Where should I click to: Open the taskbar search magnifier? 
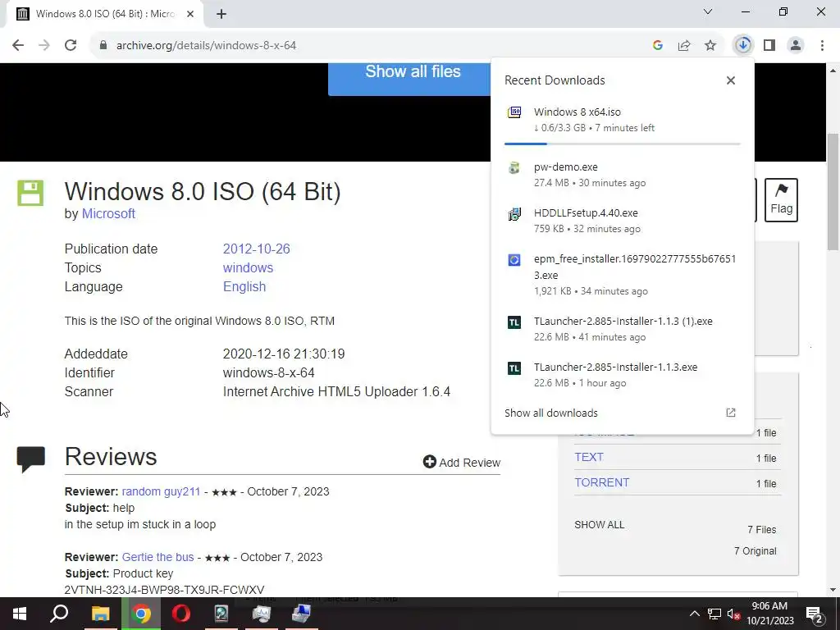pyautogui.click(x=59, y=614)
